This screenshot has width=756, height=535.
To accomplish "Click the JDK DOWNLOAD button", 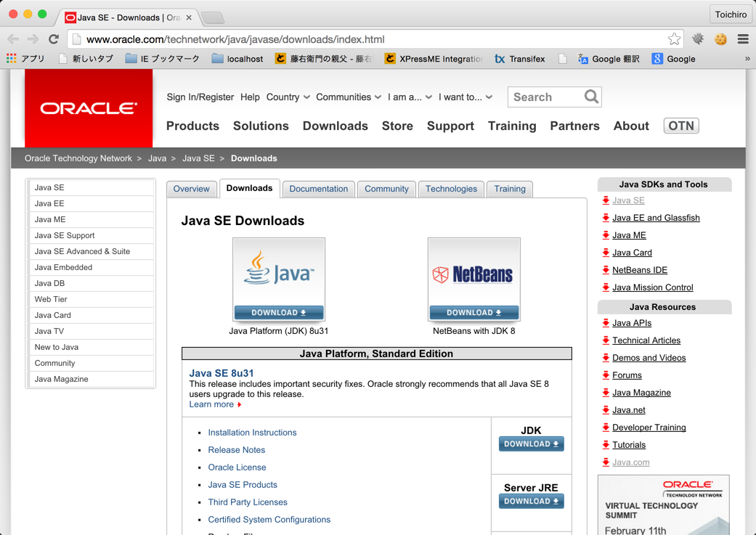I will click(531, 444).
